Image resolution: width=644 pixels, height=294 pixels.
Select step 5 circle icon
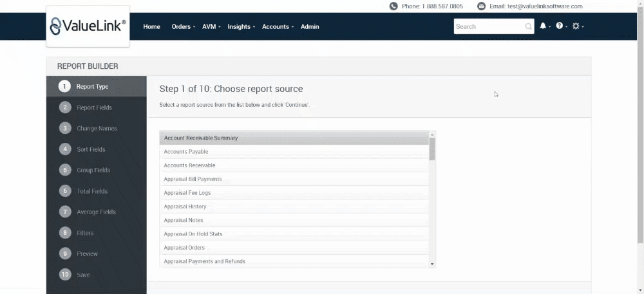click(65, 170)
